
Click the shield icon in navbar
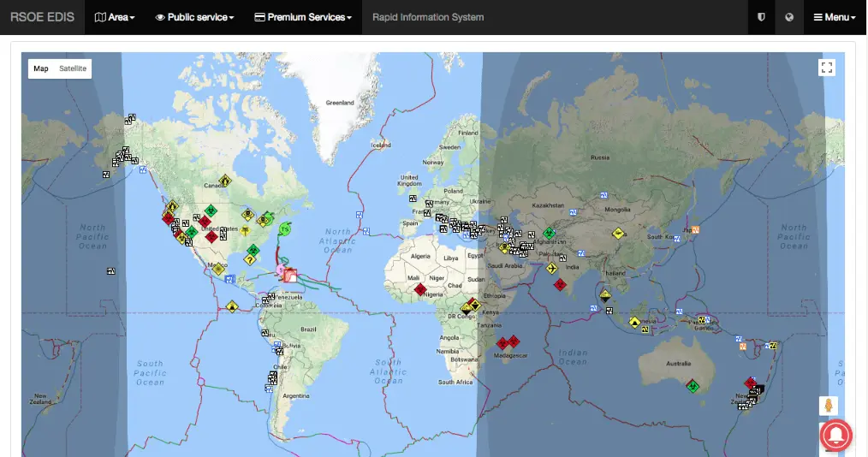pos(761,17)
